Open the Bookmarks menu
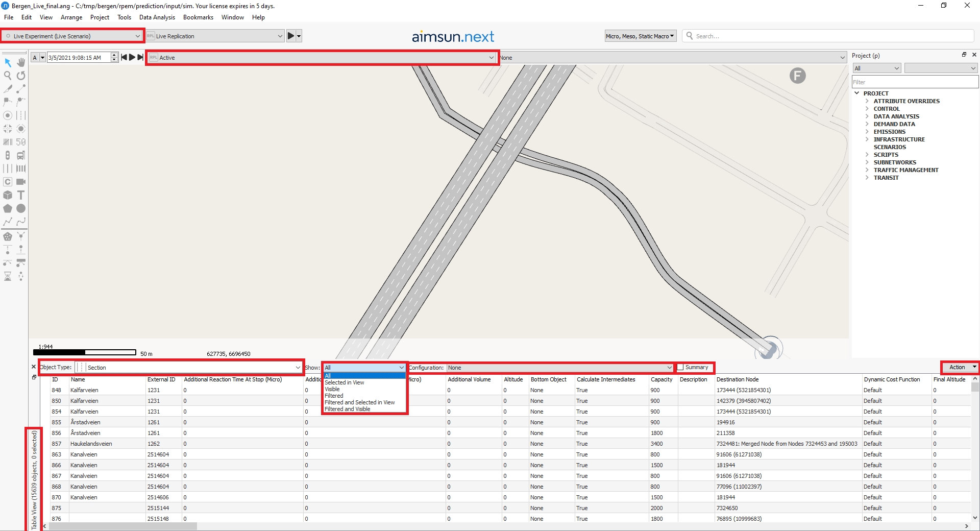Screen dimensions: 980x531 [198, 17]
